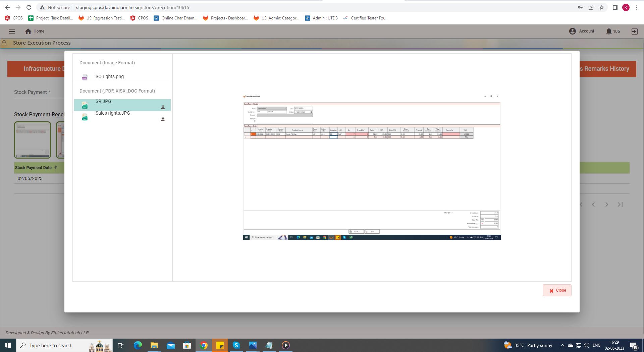Click the logout icon in header
The height and width of the screenshot is (352, 644).
634,31
